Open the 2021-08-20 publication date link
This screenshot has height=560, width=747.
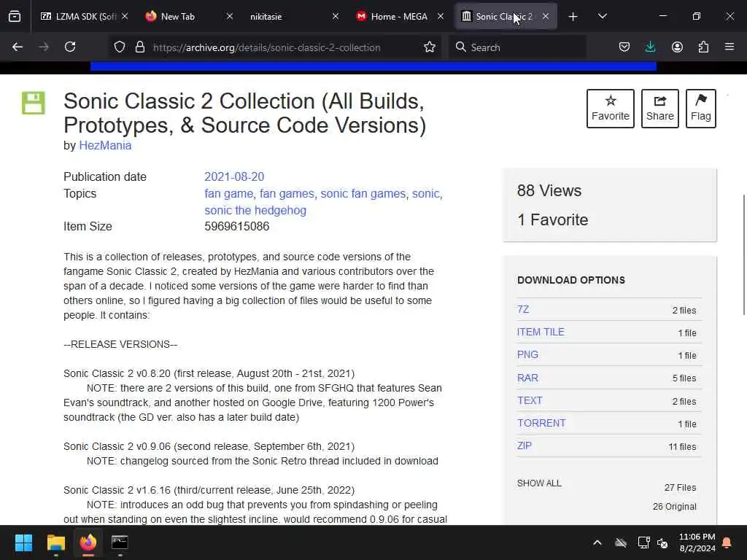234,176
